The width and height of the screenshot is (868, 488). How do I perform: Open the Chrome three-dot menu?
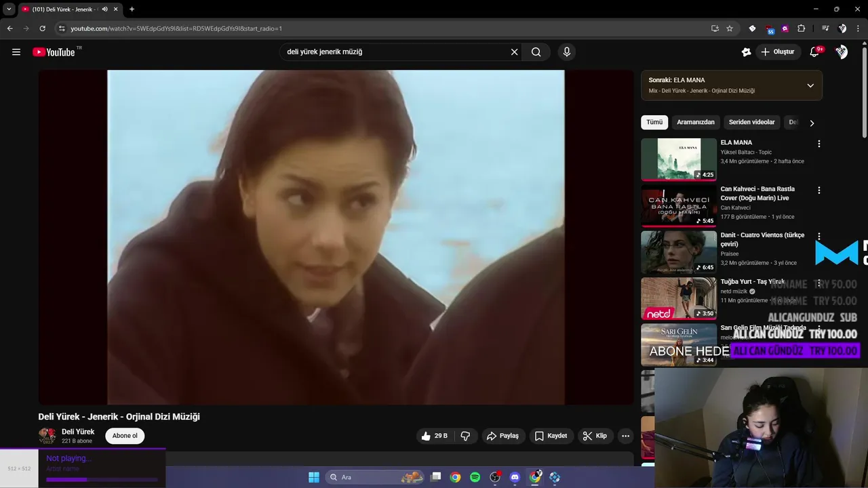click(859, 28)
